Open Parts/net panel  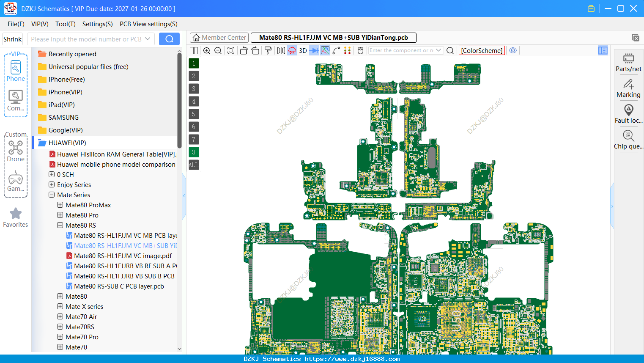pyautogui.click(x=628, y=62)
